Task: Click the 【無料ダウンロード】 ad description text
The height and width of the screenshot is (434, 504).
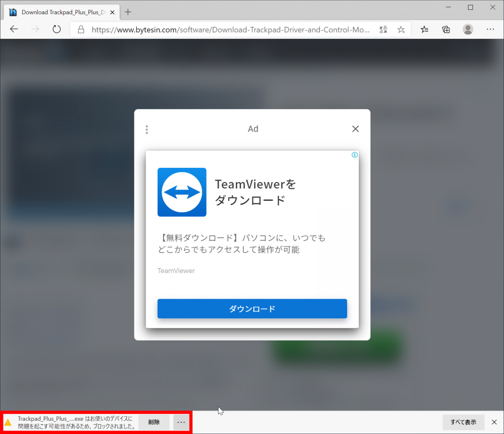Action: coord(241,244)
